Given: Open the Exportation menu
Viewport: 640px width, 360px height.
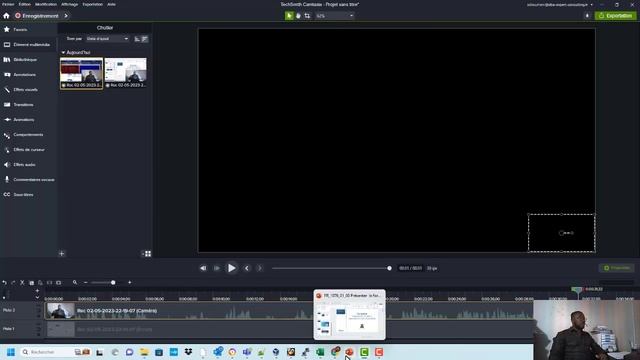Looking at the screenshot, I should click(x=93, y=4).
